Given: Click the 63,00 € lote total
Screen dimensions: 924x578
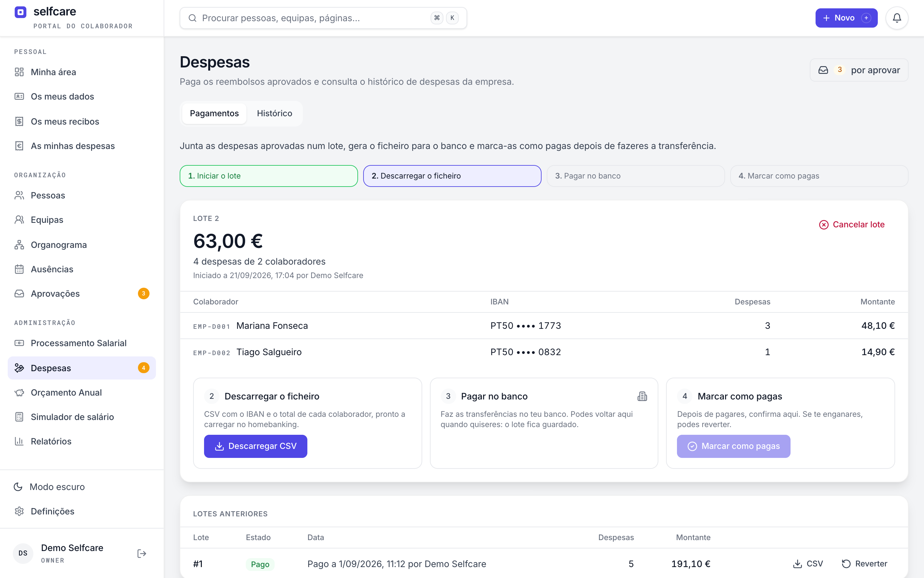Looking at the screenshot, I should (x=228, y=241).
